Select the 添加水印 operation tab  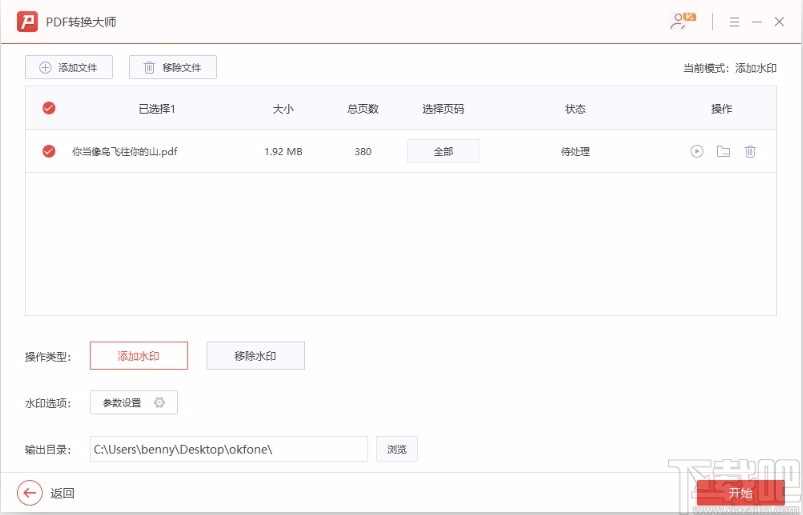(139, 356)
